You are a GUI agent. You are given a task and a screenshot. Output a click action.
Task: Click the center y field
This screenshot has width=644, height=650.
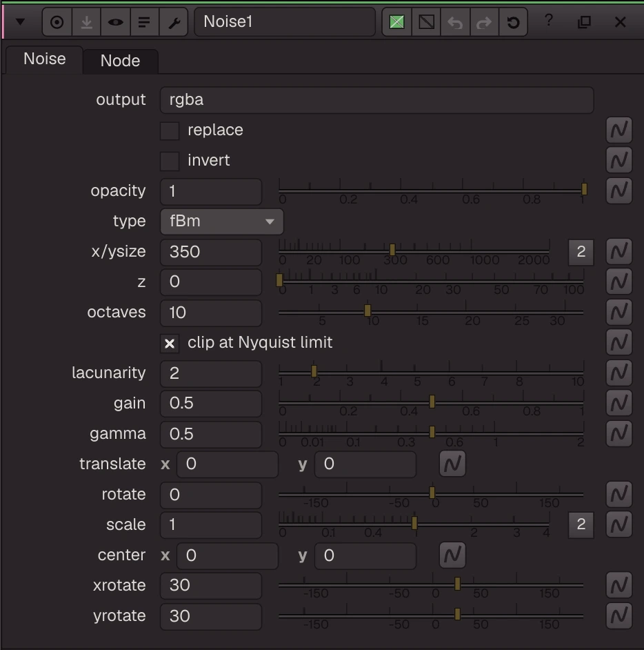[365, 555]
